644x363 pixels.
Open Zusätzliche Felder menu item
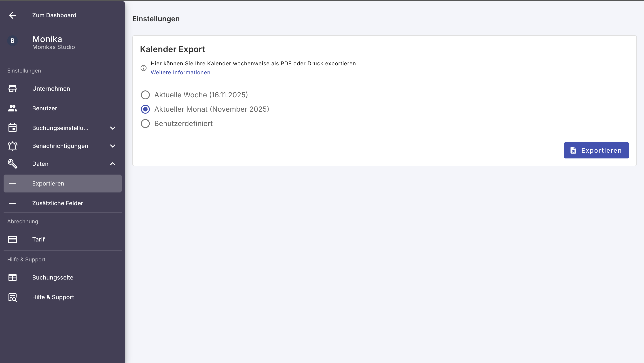tap(57, 203)
